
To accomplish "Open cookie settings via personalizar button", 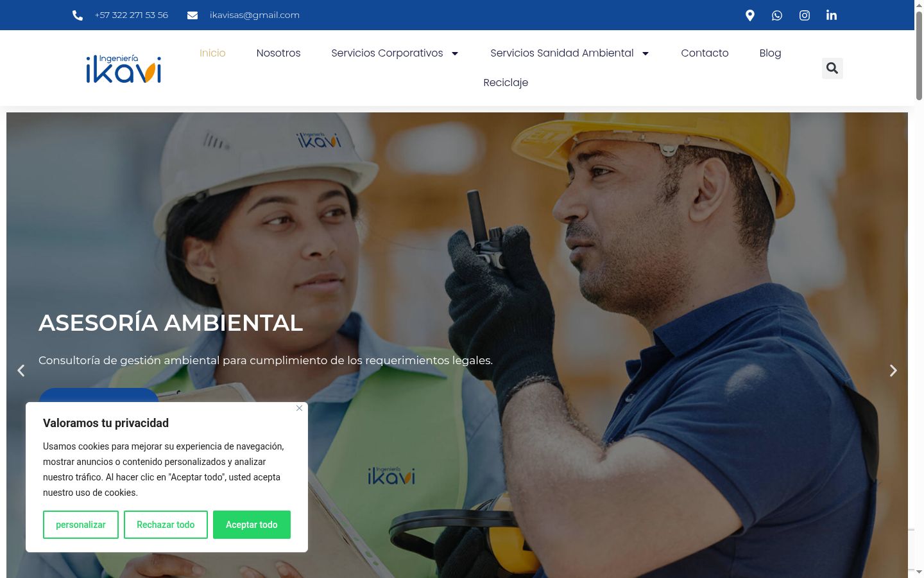I will pyautogui.click(x=81, y=525).
